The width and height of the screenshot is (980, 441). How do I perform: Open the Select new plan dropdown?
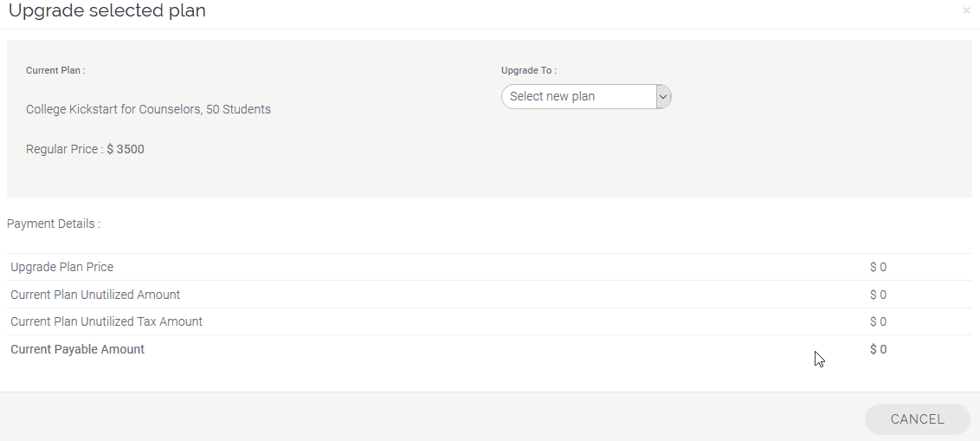pos(586,96)
